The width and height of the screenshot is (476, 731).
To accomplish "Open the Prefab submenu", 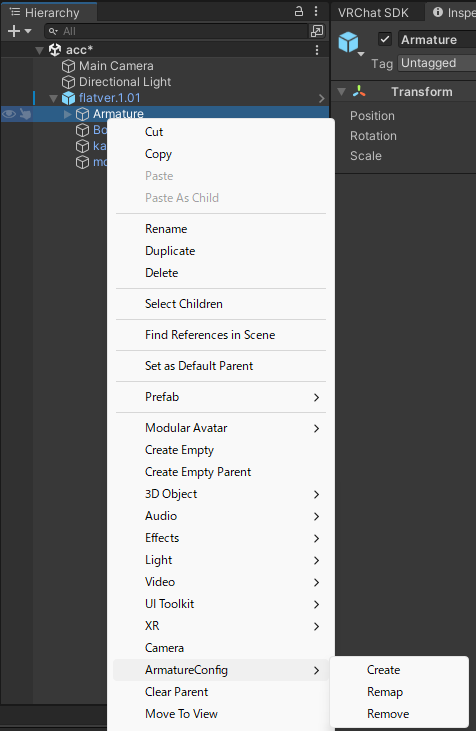I will [x=221, y=397].
